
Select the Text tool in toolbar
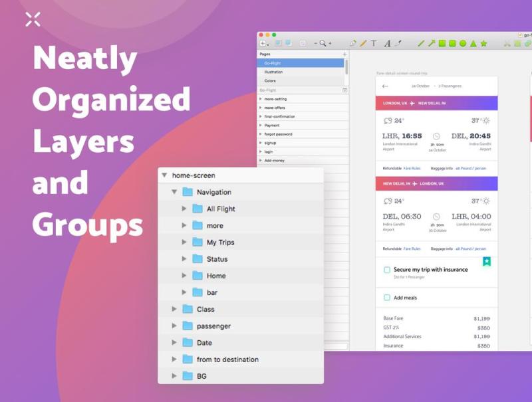click(374, 43)
